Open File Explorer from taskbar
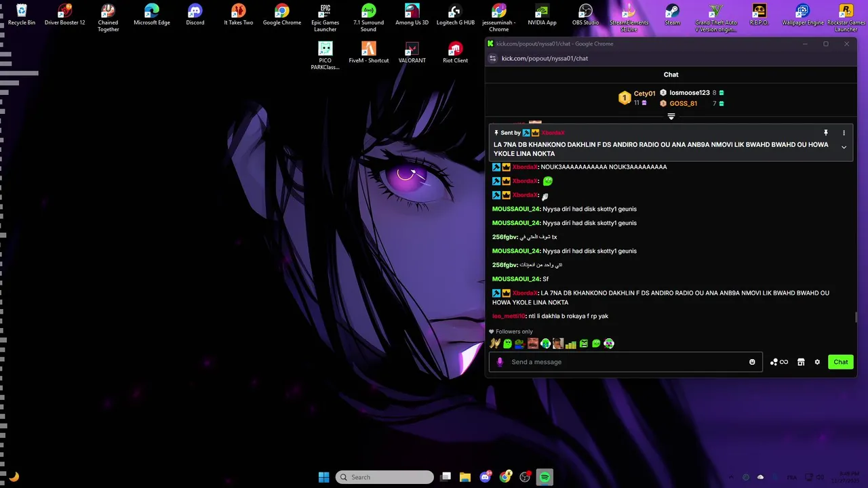868x488 pixels. click(465, 477)
